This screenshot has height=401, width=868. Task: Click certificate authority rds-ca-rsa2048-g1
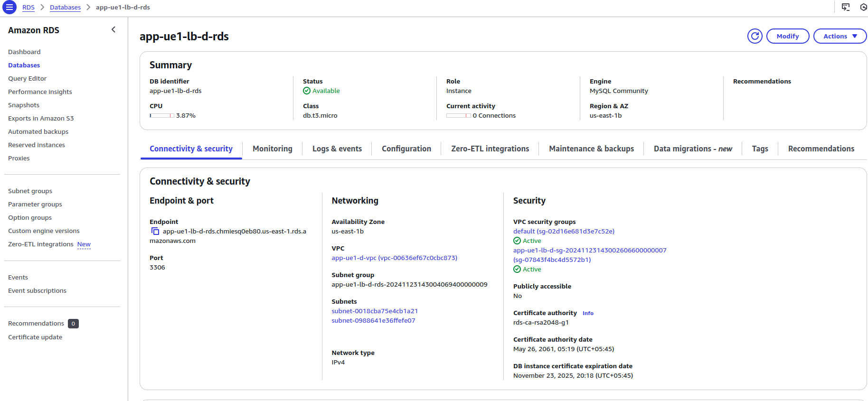click(x=541, y=322)
